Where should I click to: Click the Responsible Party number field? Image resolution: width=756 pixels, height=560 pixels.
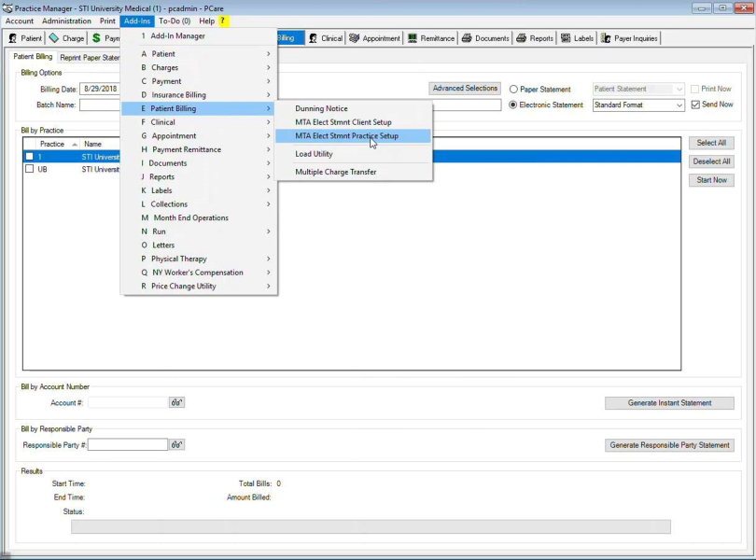pos(127,445)
